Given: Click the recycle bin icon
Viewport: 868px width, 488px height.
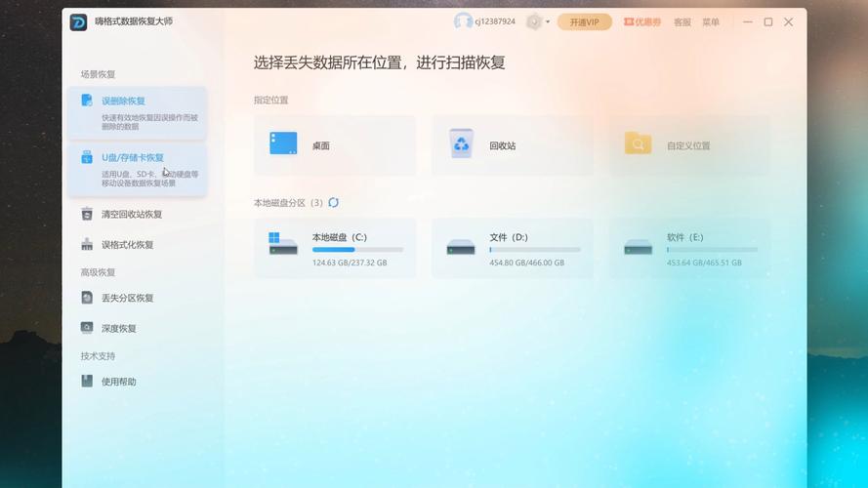Looking at the screenshot, I should click(461, 143).
